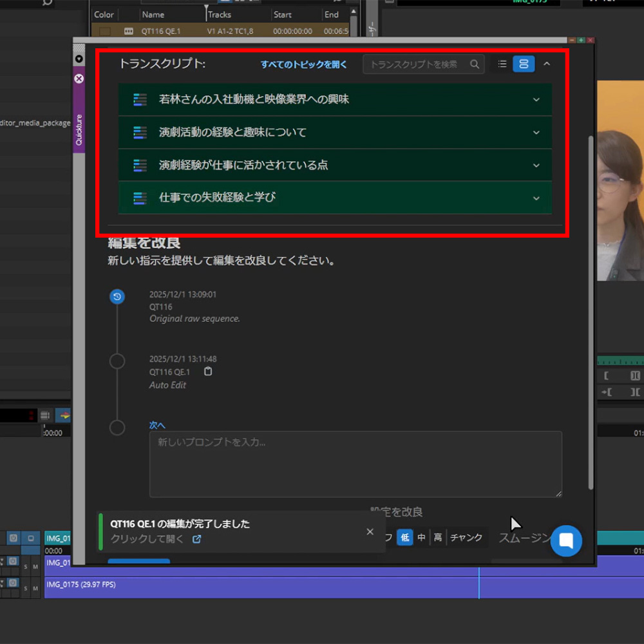Click the Name column header in bin

tap(153, 14)
